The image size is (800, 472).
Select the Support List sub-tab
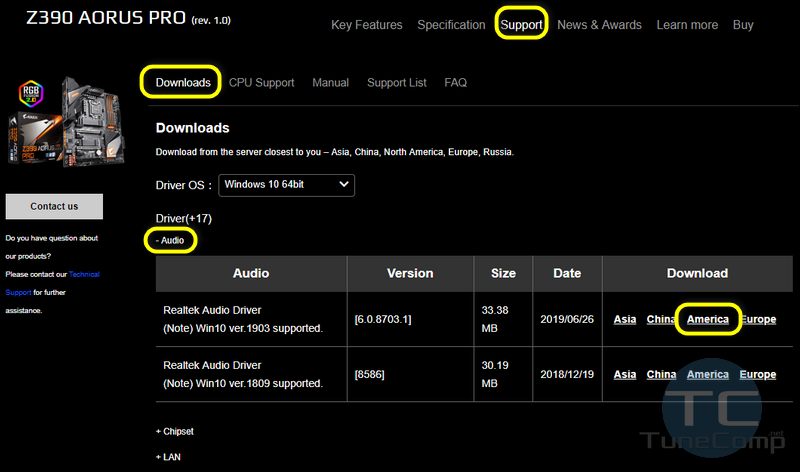pyautogui.click(x=396, y=83)
